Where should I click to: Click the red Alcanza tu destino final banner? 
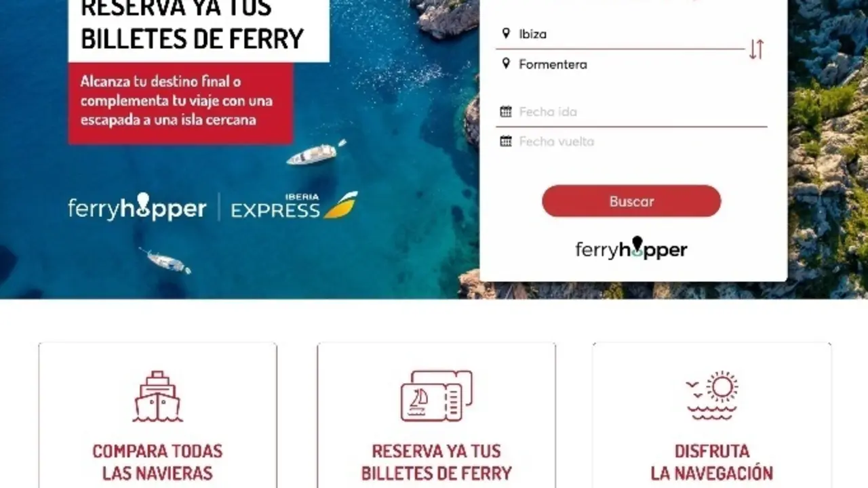point(181,103)
